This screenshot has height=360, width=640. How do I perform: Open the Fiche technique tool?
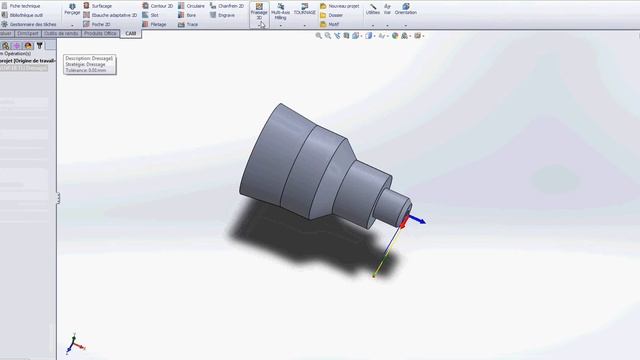click(x=21, y=6)
